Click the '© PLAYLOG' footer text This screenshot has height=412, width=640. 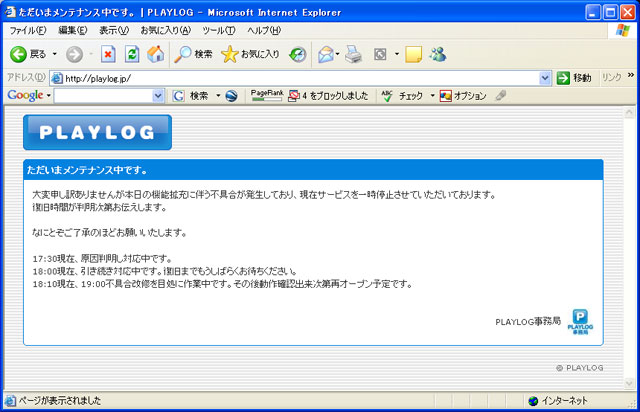coord(579,368)
